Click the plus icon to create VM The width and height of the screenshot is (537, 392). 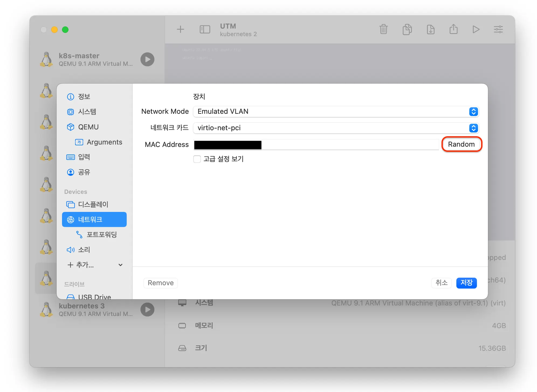[180, 29]
